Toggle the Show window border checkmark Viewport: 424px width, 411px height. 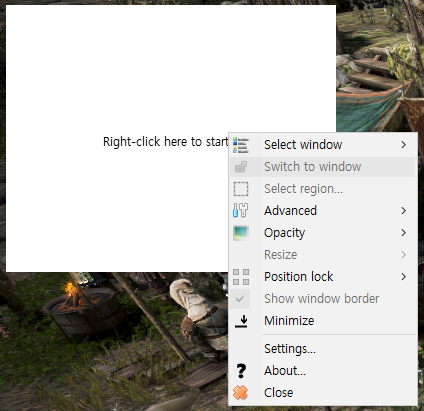[x=239, y=299]
